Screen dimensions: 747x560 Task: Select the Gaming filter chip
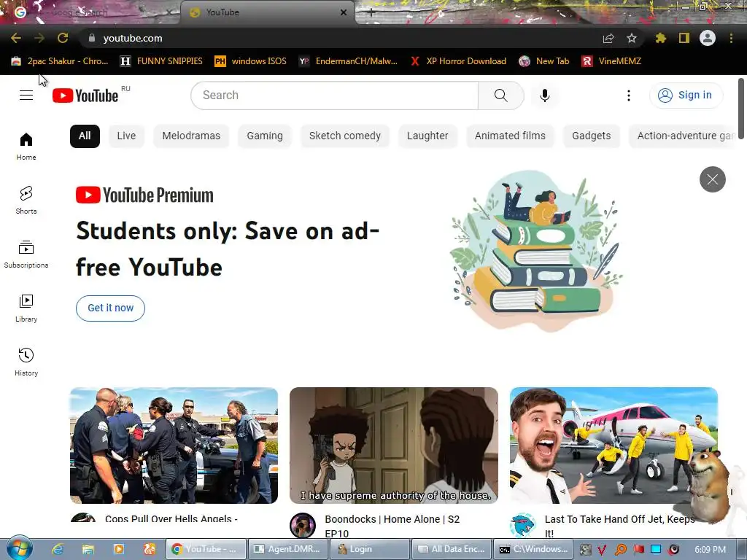264,136
